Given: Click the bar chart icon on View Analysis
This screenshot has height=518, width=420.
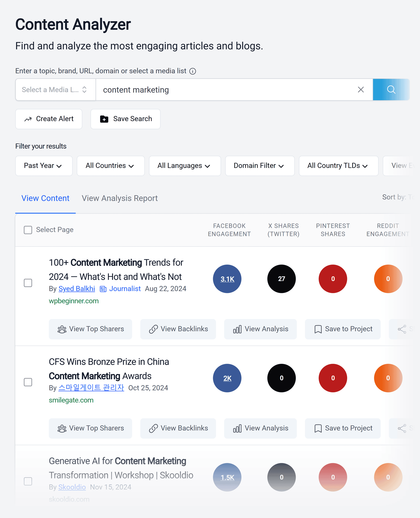Looking at the screenshot, I should (238, 329).
